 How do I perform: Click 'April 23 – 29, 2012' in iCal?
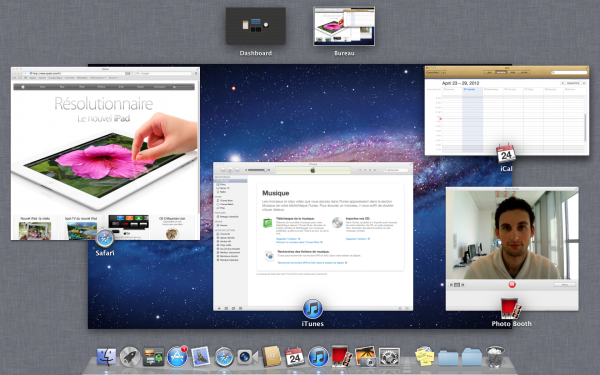click(x=461, y=83)
